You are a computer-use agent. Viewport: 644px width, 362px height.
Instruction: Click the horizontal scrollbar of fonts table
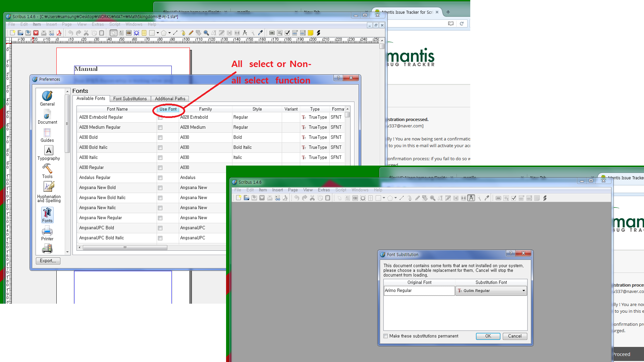point(125,248)
